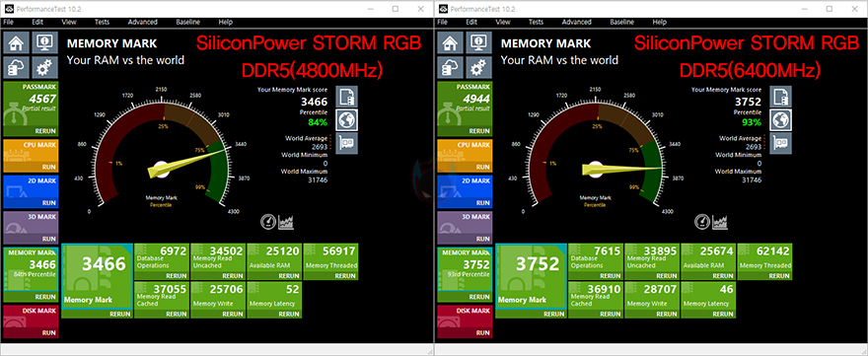Click memory module icon in 6400MHz window
The height and width of the screenshot is (356, 868).
click(780, 143)
